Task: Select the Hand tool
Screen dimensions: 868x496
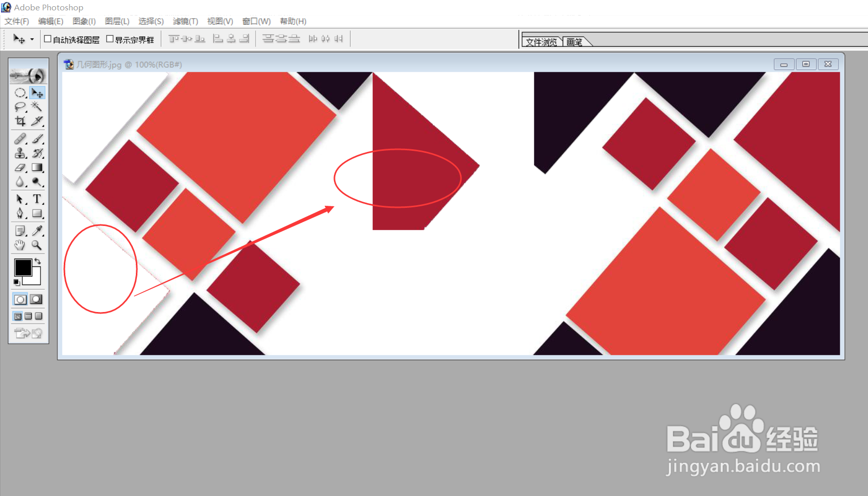Action: pos(20,245)
